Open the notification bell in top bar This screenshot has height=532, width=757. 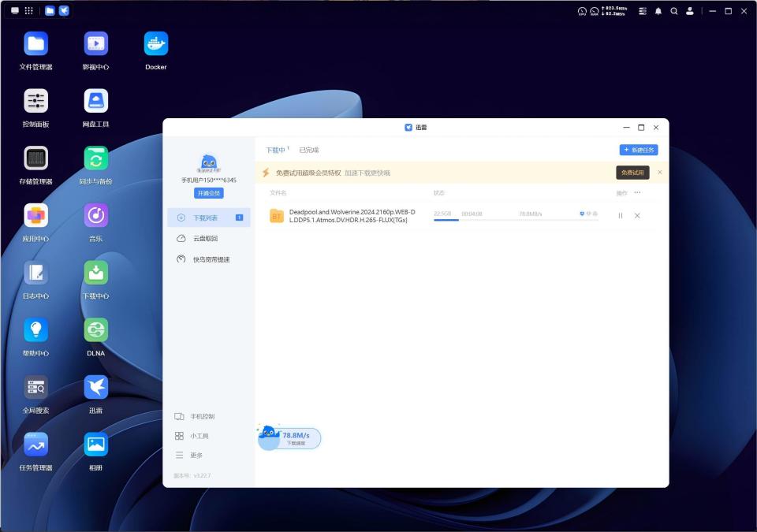[x=658, y=11]
